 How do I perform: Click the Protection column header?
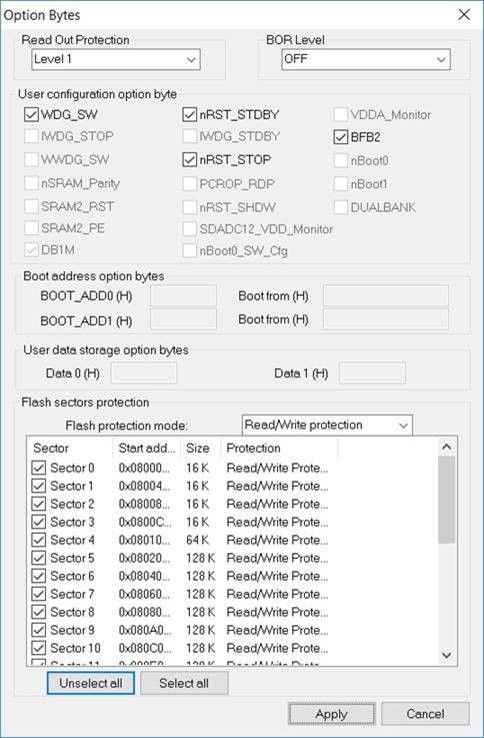(279, 448)
